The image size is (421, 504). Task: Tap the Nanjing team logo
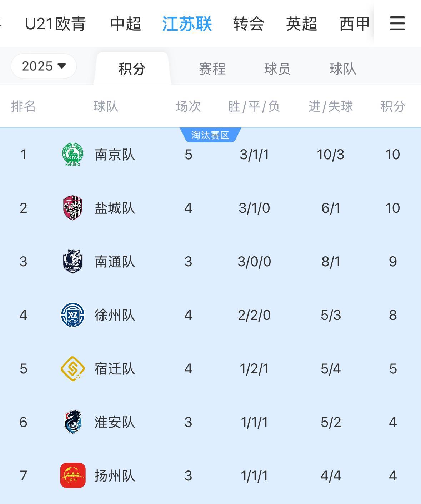tap(72, 154)
